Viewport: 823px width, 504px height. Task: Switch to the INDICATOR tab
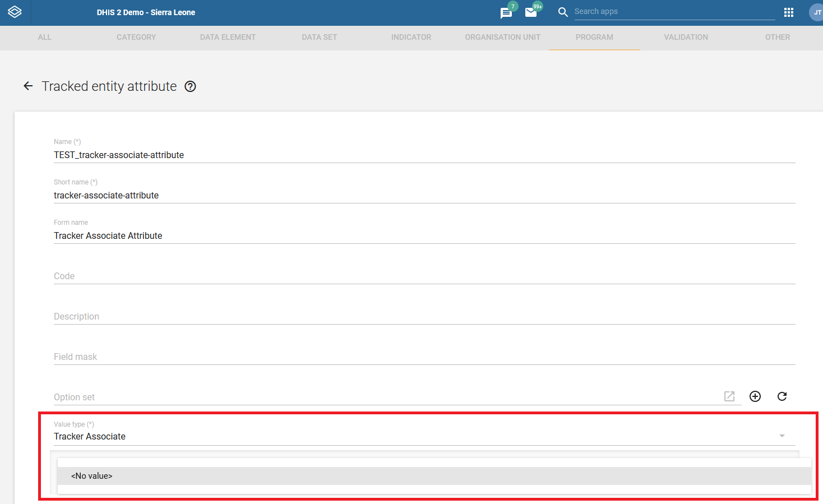pos(411,37)
